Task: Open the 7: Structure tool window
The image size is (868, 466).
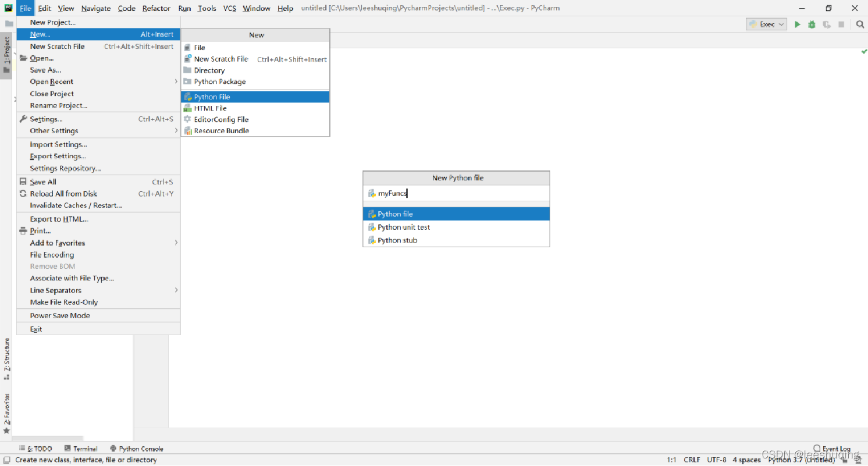Action: pos(6,359)
